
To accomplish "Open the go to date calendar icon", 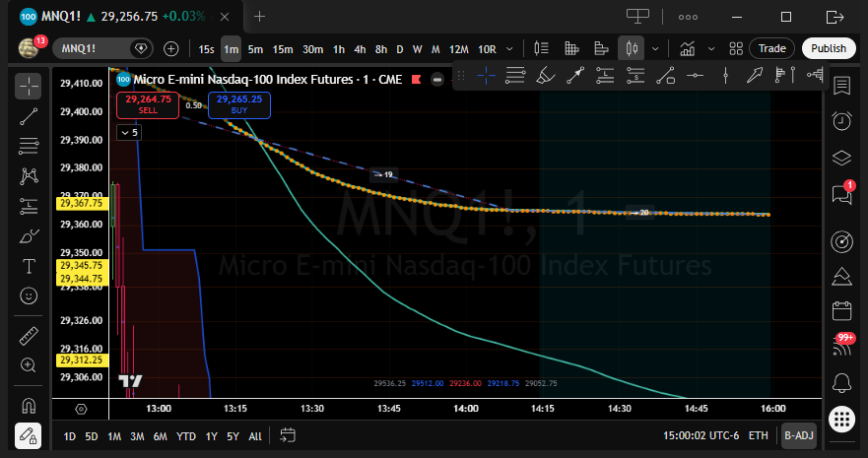I will pos(288,436).
